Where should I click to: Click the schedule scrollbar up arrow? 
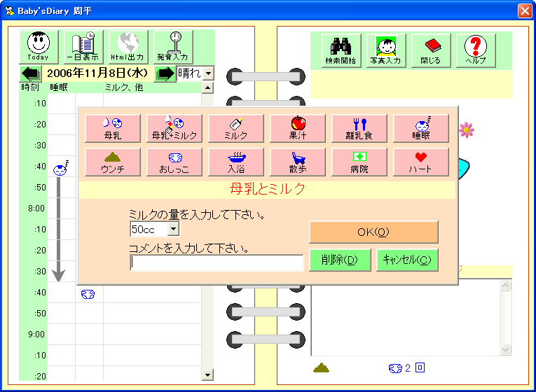point(207,88)
